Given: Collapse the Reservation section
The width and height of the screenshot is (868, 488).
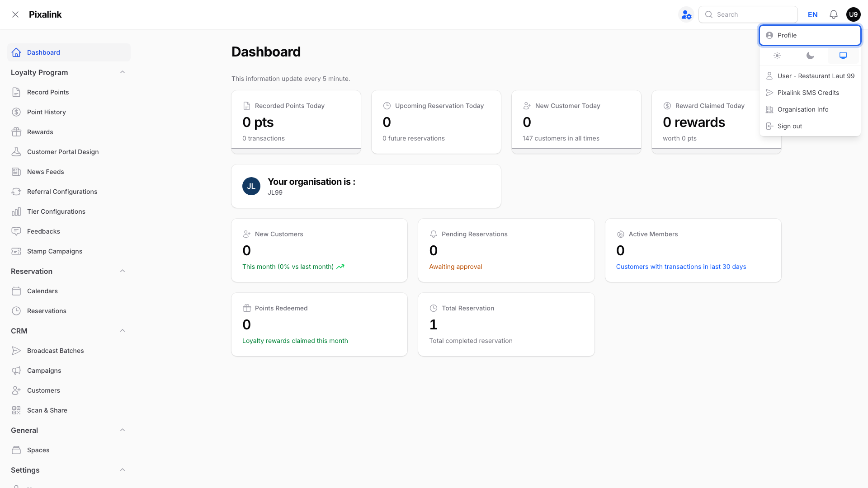Looking at the screenshot, I should (x=123, y=271).
